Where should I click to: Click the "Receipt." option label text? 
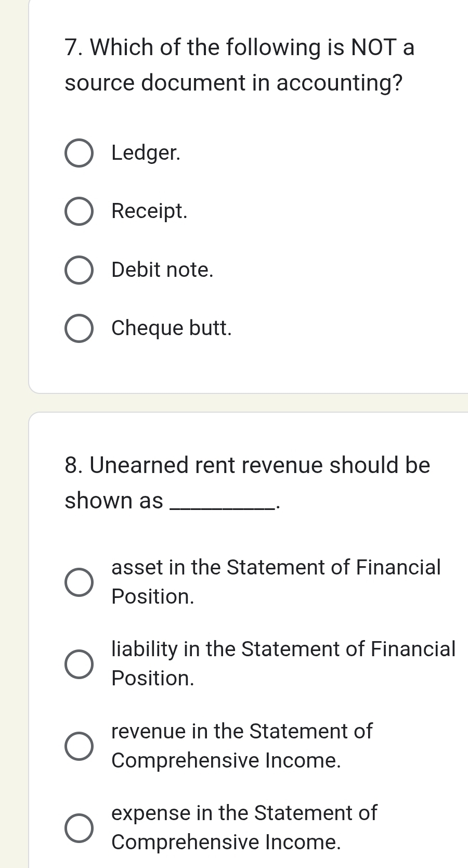(x=149, y=211)
